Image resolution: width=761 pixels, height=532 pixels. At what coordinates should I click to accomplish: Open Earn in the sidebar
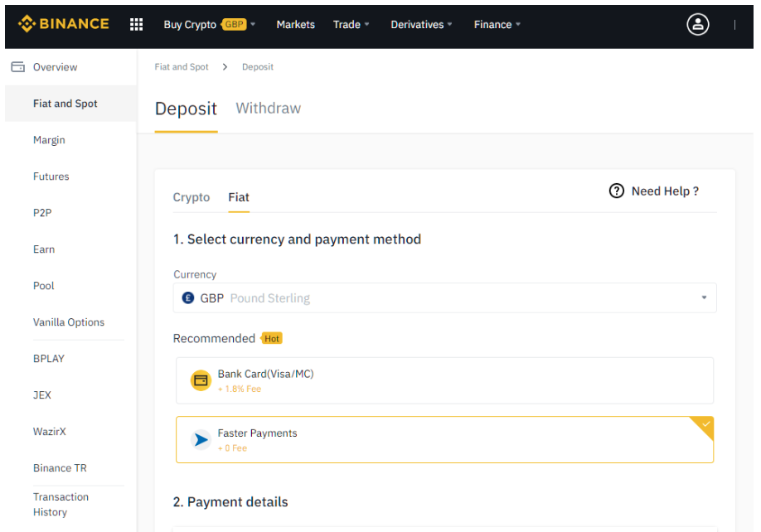click(x=44, y=249)
